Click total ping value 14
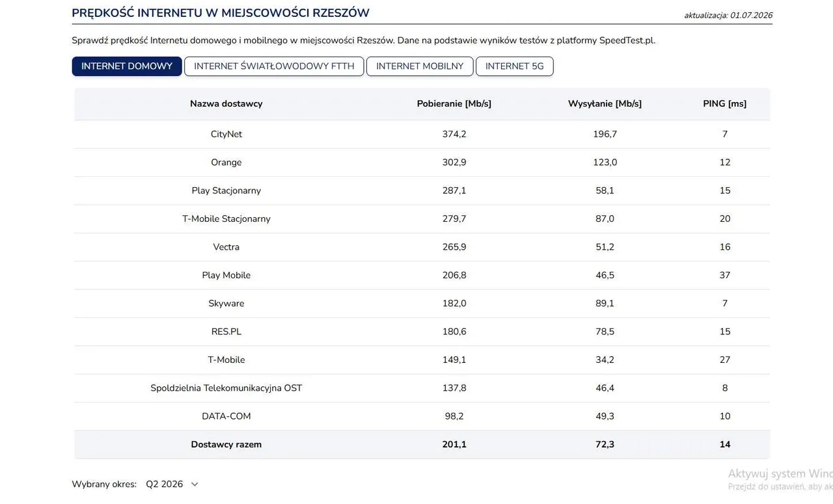This screenshot has width=833, height=504. (x=725, y=445)
